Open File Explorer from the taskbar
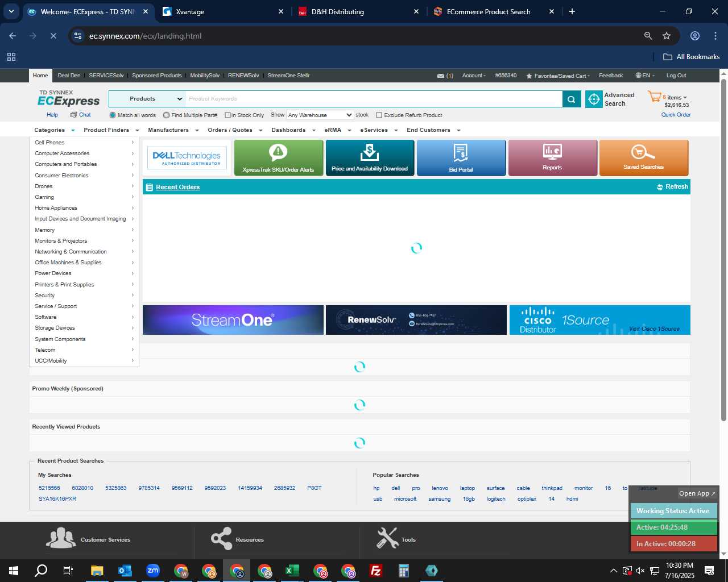 (x=97, y=571)
